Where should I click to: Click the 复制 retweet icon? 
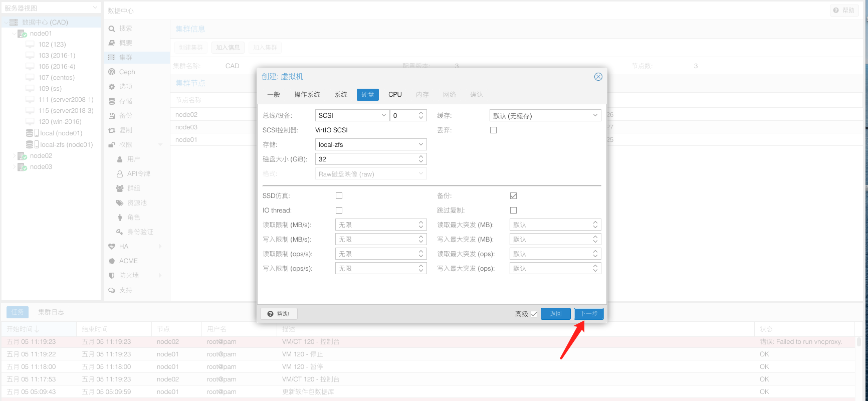(x=112, y=130)
